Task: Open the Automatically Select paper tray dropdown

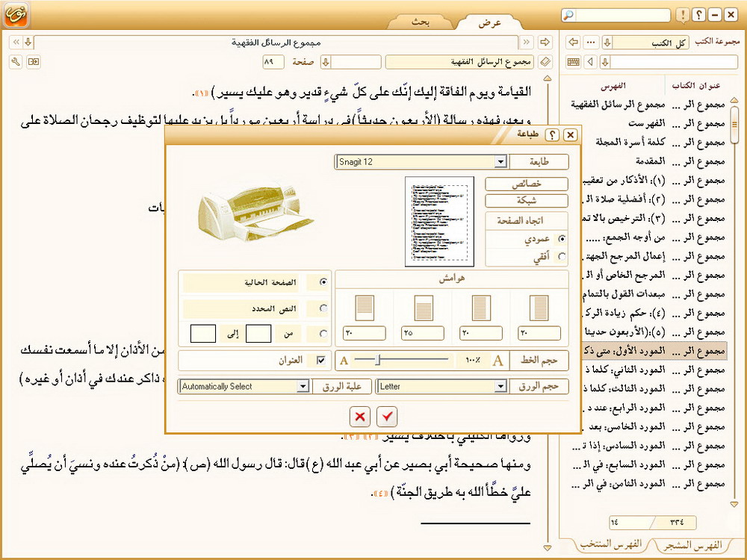Action: (x=303, y=386)
